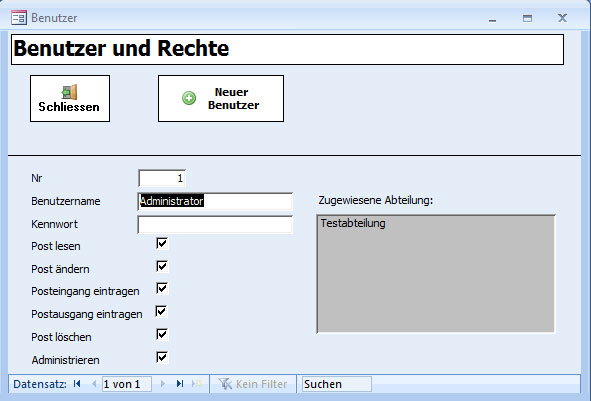
Task: Go to next record arrow
Action: pos(163,384)
